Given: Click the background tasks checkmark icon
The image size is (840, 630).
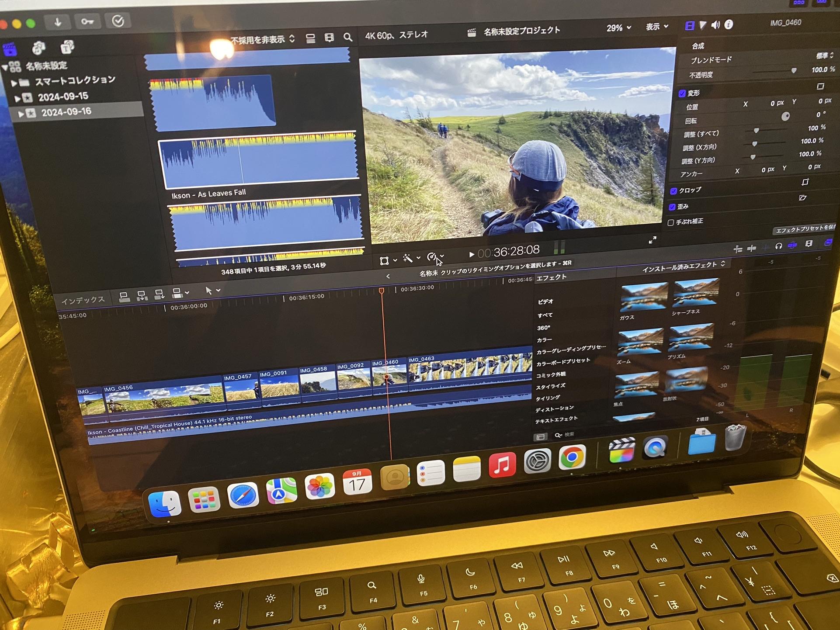Looking at the screenshot, I should [x=118, y=21].
